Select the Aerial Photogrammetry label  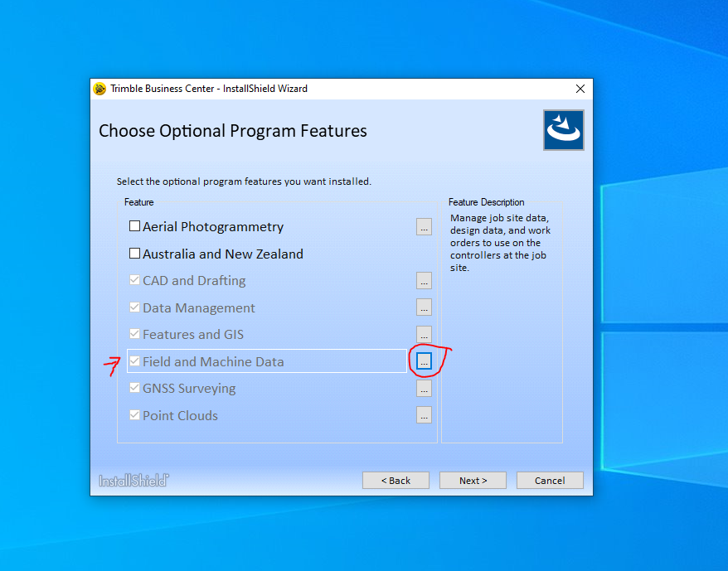pos(213,226)
